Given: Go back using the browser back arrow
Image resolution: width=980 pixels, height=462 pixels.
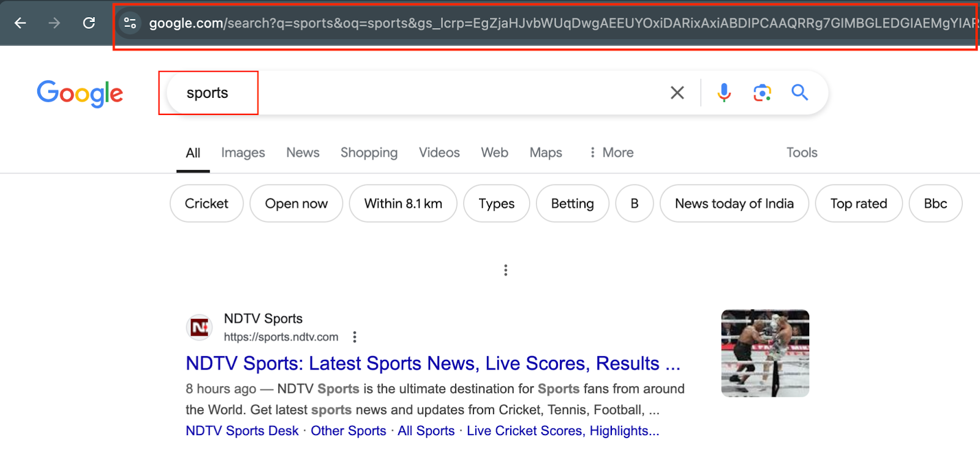Looking at the screenshot, I should 20,23.
